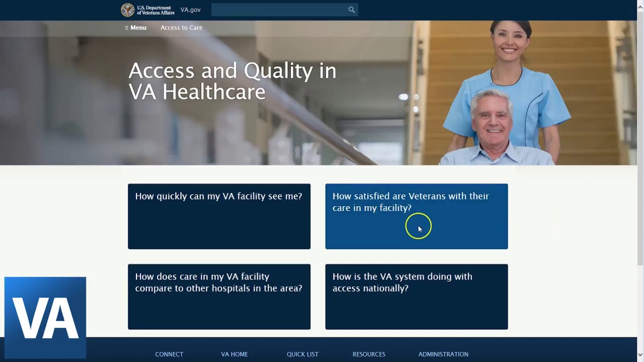Open the Access to Care link
This screenshot has height=362, width=644.
point(182,28)
